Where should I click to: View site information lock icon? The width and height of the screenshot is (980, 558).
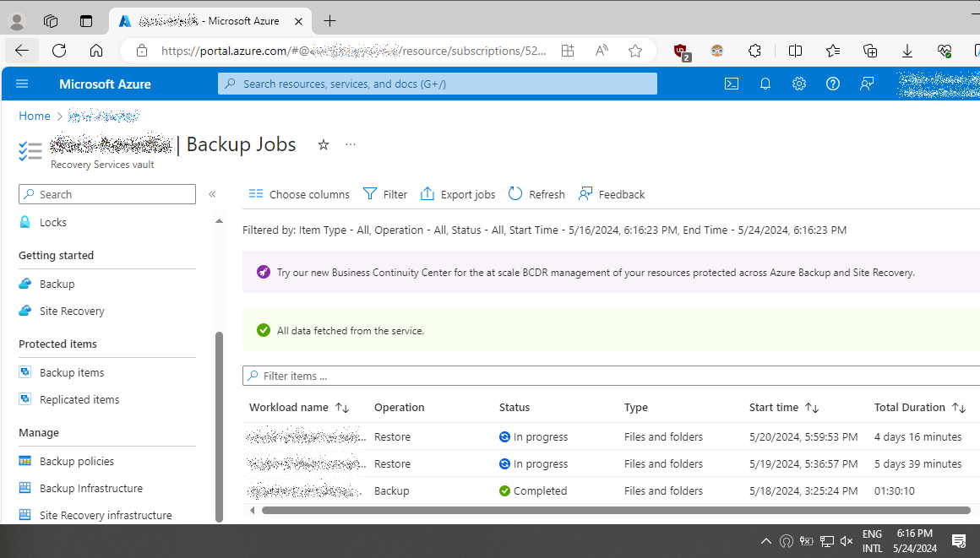click(x=142, y=51)
